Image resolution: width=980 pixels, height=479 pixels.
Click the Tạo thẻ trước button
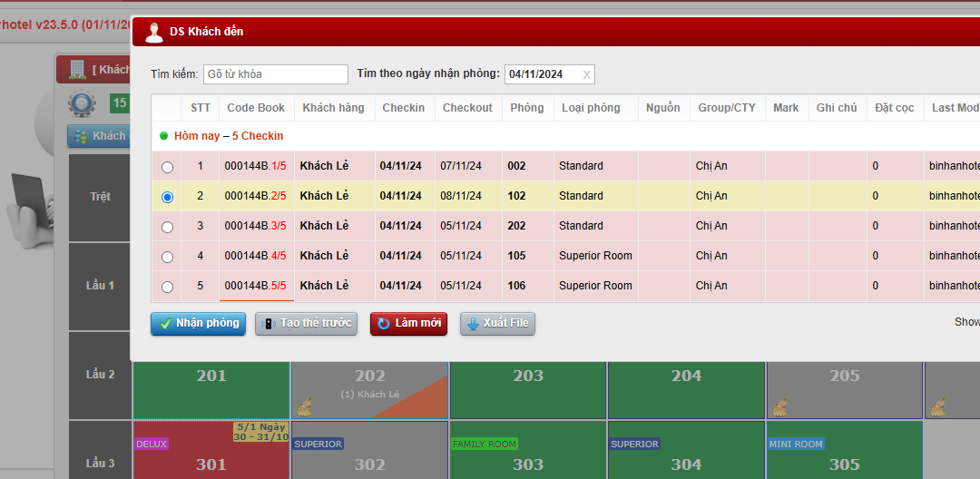(306, 324)
